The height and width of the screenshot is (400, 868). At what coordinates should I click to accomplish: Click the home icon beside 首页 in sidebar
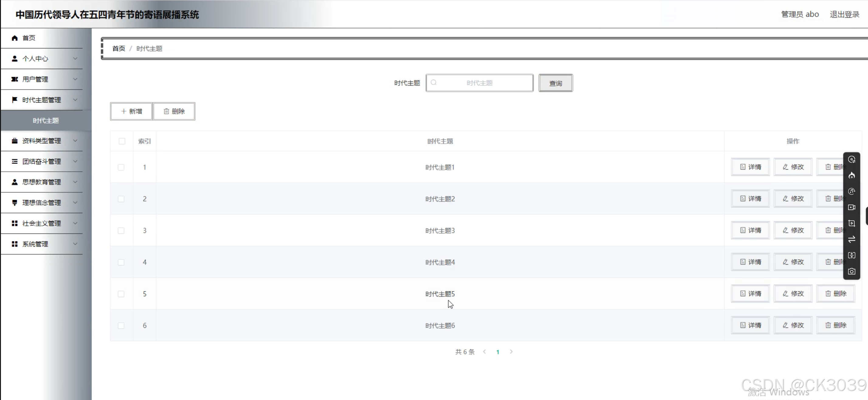pyautogui.click(x=15, y=38)
